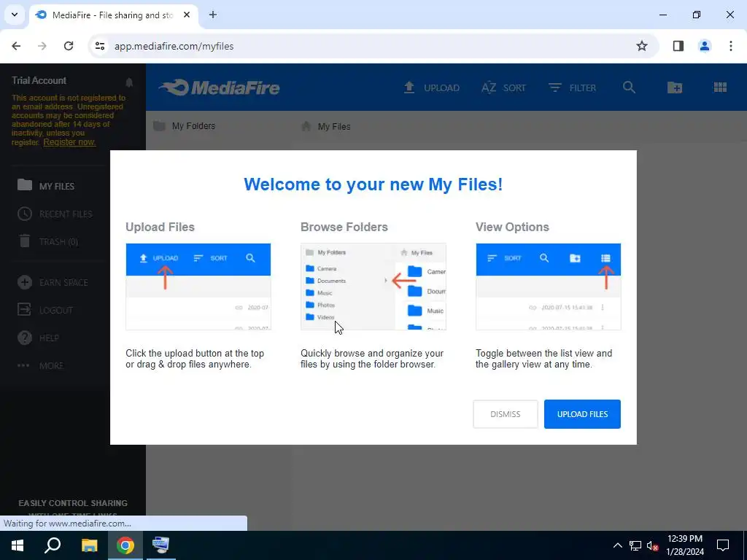This screenshot has height=560, width=747.
Task: Dismiss the welcome dialog
Action: click(x=505, y=414)
